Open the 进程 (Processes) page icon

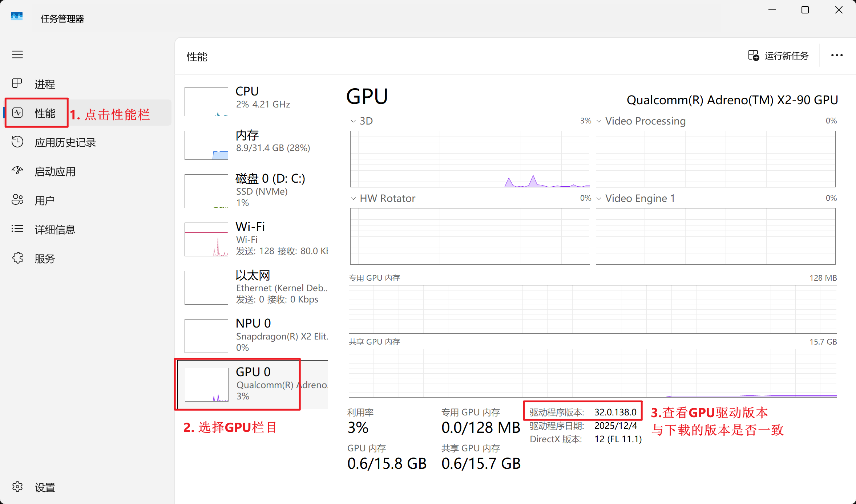click(x=17, y=84)
